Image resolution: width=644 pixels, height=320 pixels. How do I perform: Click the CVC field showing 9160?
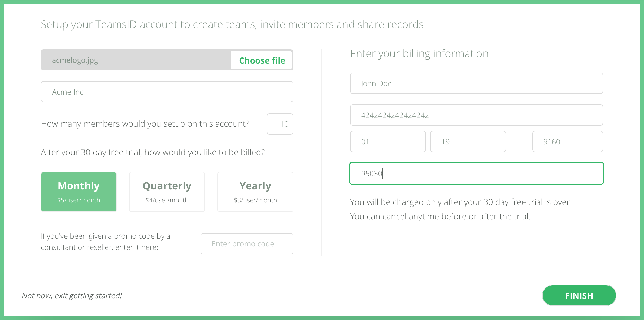tap(567, 141)
